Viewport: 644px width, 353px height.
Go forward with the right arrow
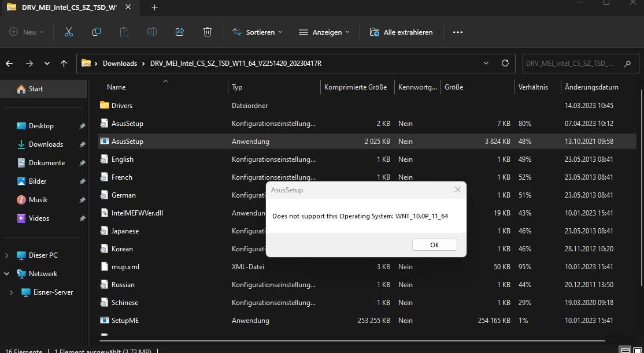(x=29, y=64)
